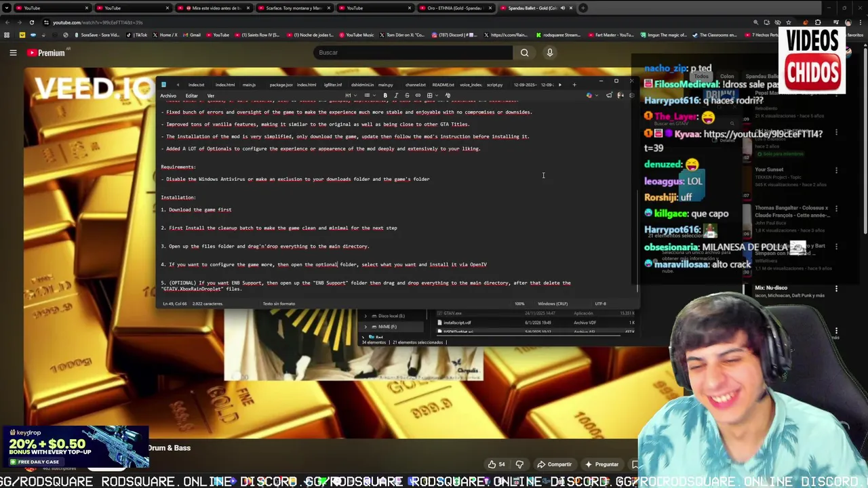Open the 100% zoom status in Notepad

tap(519, 304)
